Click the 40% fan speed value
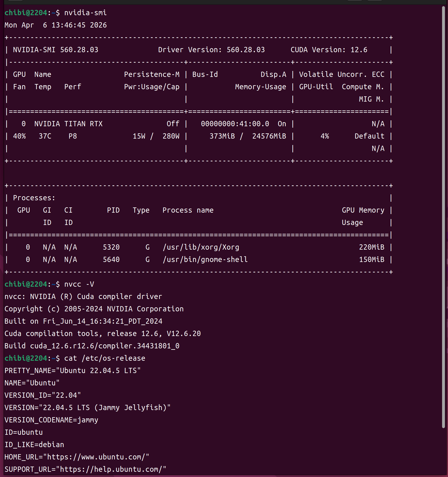This screenshot has width=448, height=477. click(19, 136)
